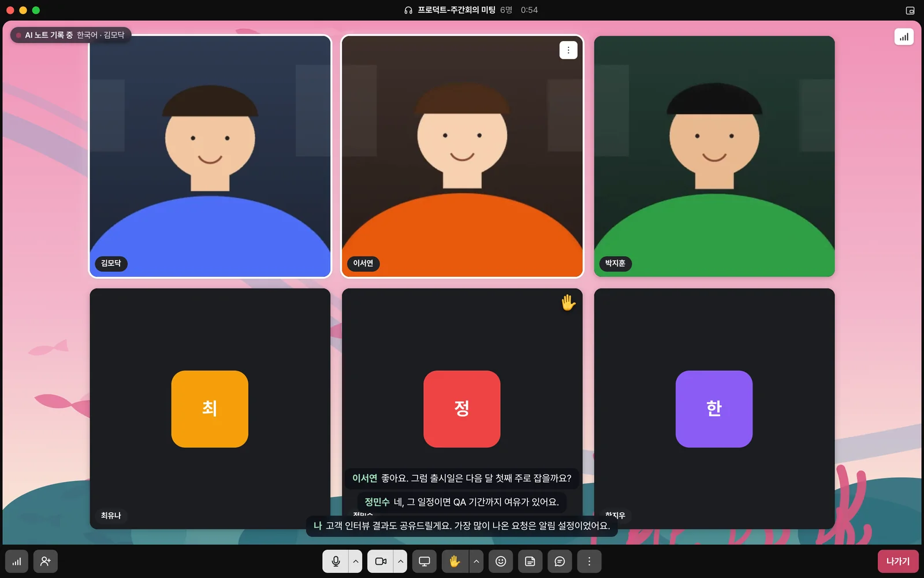Open connection stats in bottom-left corner
924x578 pixels.
[x=17, y=561]
